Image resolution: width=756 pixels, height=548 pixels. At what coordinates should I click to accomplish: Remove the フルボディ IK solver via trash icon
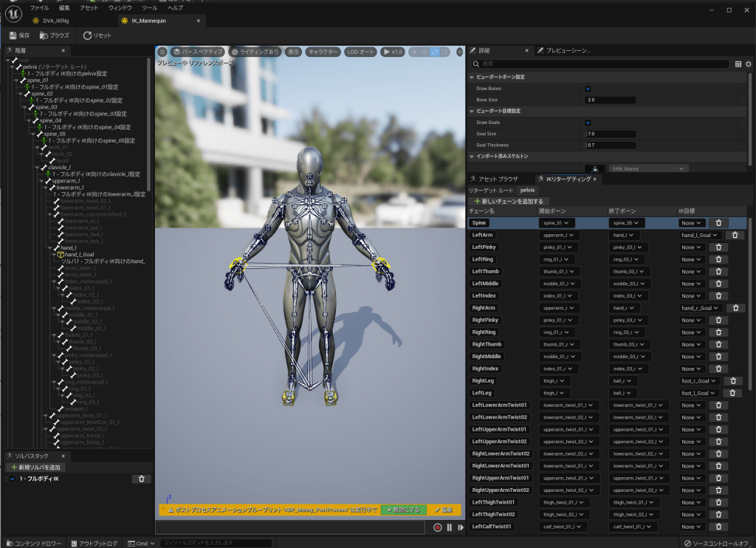click(141, 479)
